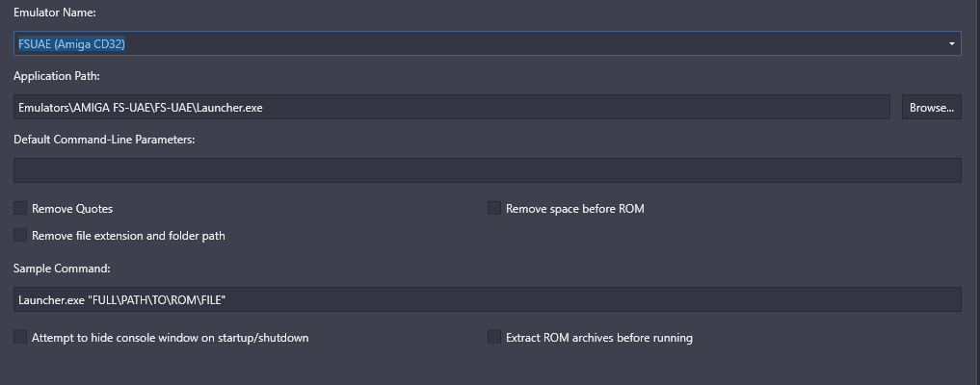This screenshot has width=980, height=385.
Task: Click 'Remove file extension and folder path' label
Action: pos(128,236)
